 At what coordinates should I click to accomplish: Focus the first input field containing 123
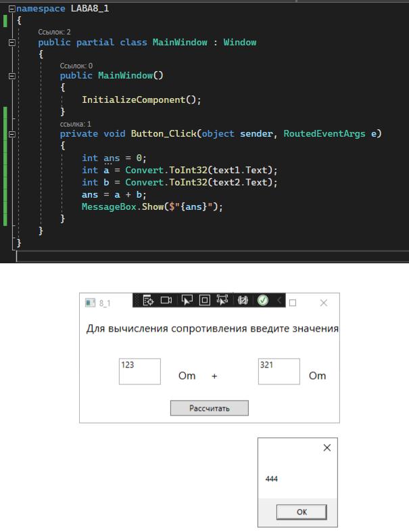point(140,371)
